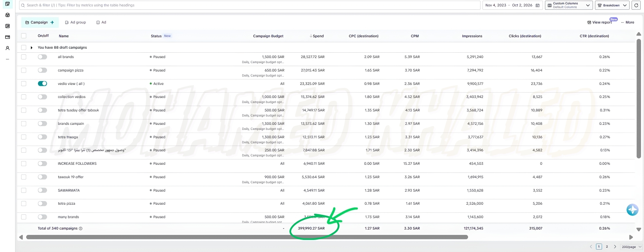Open the chart analytics icon in the sidebar
644x252 pixels.
(7, 26)
